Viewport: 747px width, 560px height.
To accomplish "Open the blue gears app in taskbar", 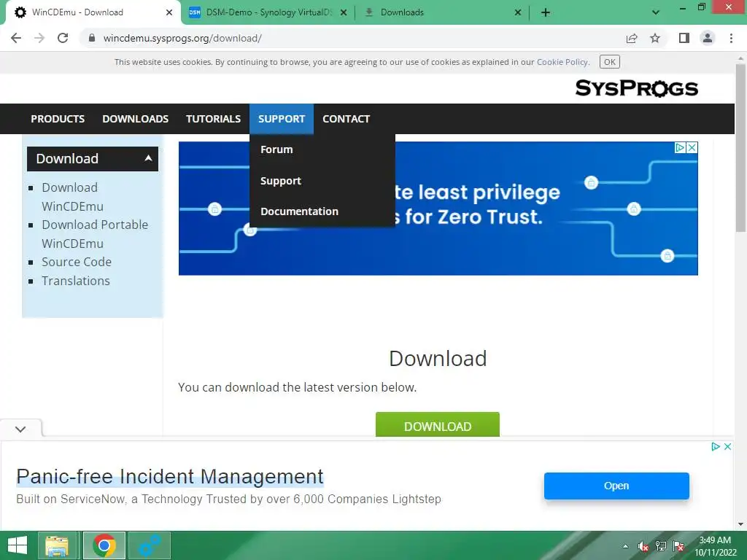I will pos(150,545).
